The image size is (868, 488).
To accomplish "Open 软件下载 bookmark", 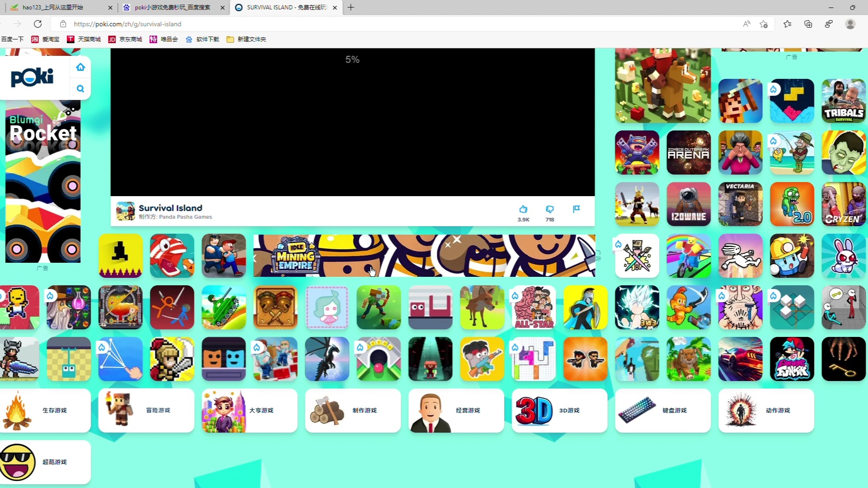I will point(202,39).
